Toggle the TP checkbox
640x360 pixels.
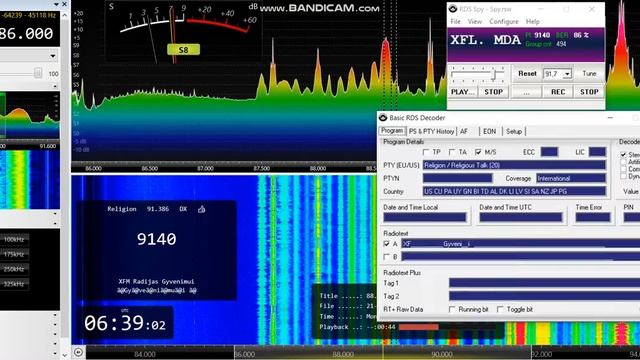[x=426, y=152]
